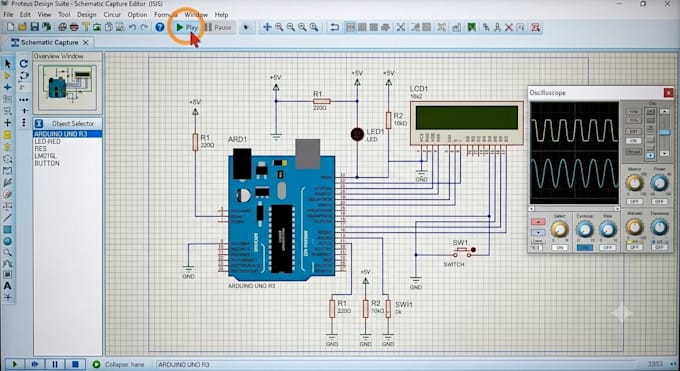Click the yellow Select knob in oscilloscope
This screenshot has width=680, height=371.
coord(559,229)
